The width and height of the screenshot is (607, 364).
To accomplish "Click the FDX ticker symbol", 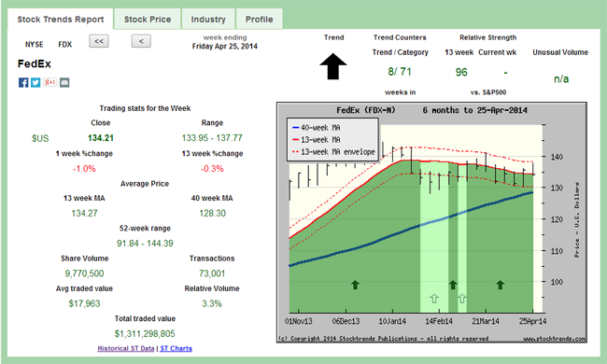I will [x=65, y=45].
